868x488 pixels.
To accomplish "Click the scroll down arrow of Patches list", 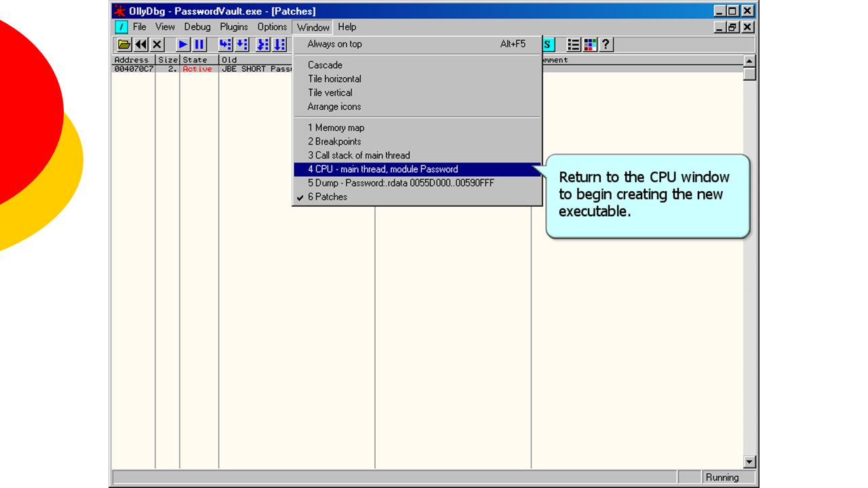I will [x=749, y=462].
